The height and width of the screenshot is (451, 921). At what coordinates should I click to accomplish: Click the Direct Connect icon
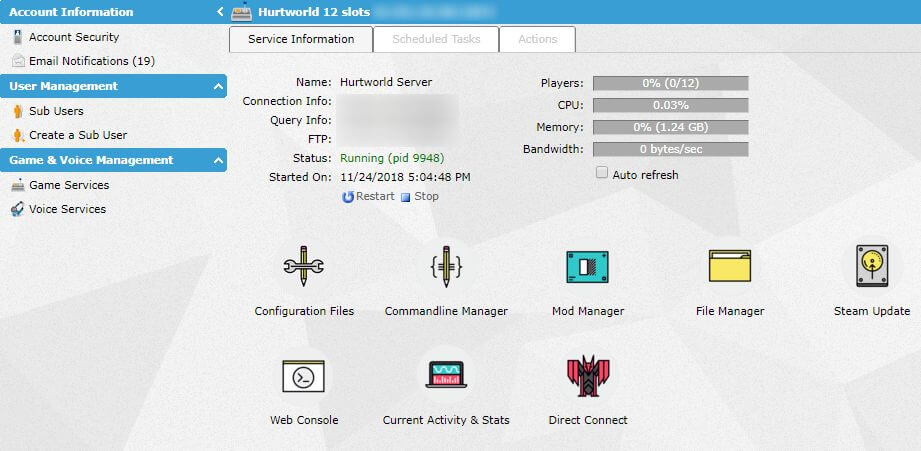[x=587, y=376]
